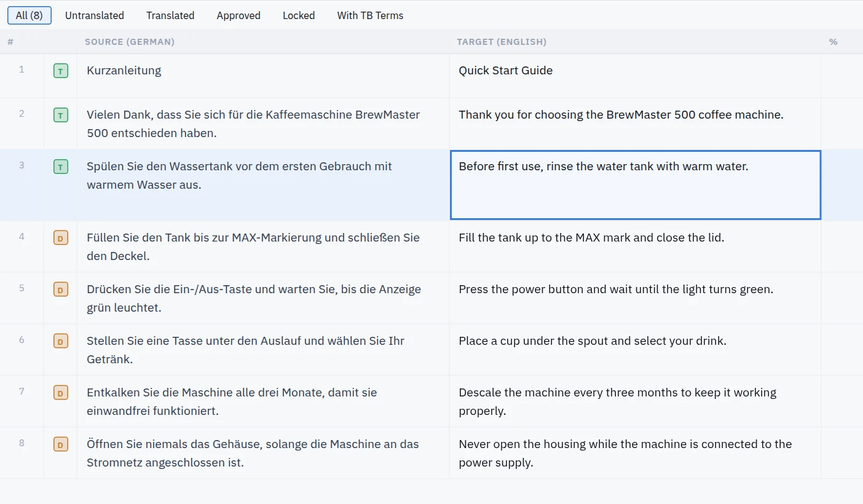Click the D status badge on segment 8
The width and height of the screenshot is (863, 504).
coord(61,444)
